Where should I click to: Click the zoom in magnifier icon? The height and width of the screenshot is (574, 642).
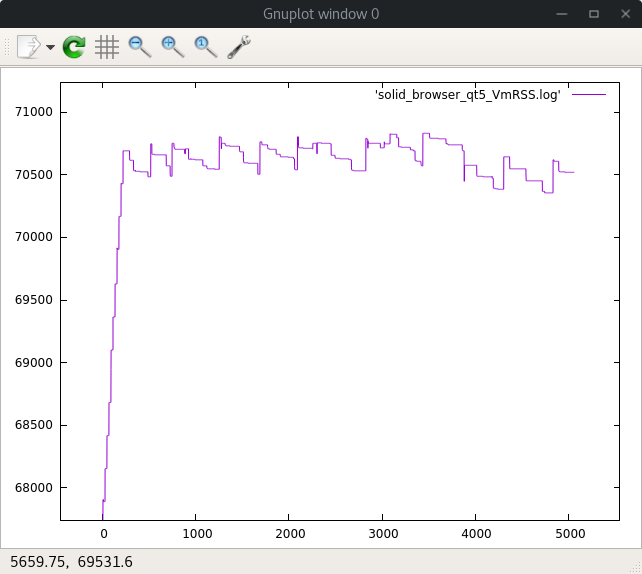pyautogui.click(x=173, y=47)
